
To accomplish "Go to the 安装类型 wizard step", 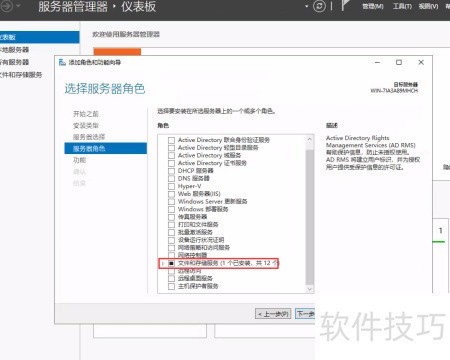I will (86, 126).
